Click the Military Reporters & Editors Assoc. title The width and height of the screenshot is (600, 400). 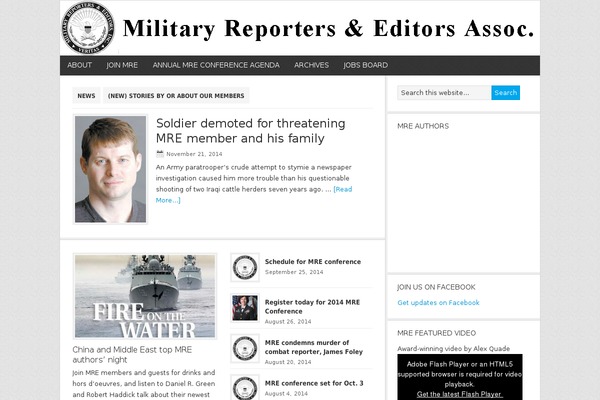[x=328, y=29]
